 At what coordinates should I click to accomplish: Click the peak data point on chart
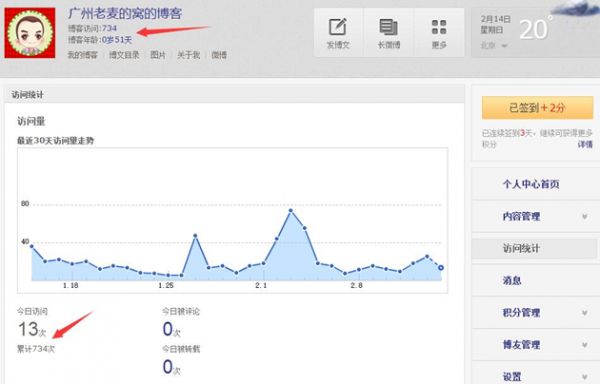pyautogui.click(x=291, y=210)
